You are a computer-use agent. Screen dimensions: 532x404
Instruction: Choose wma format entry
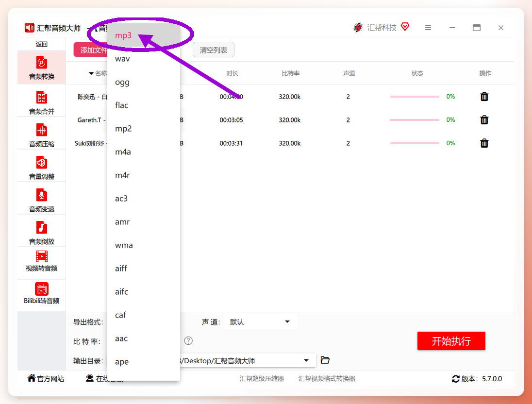[144, 245]
